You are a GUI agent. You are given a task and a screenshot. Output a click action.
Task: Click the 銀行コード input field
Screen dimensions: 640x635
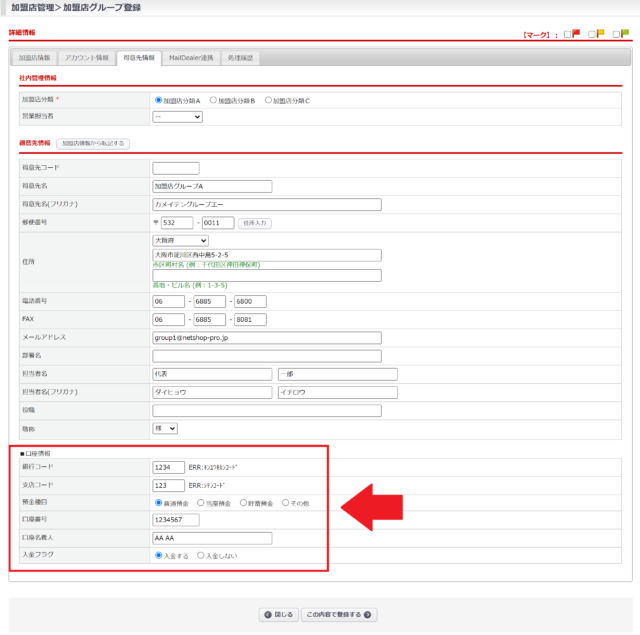coord(168,467)
